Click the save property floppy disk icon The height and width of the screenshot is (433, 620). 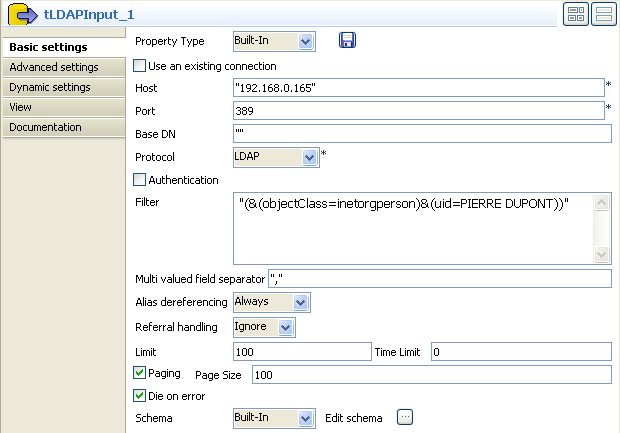(347, 41)
